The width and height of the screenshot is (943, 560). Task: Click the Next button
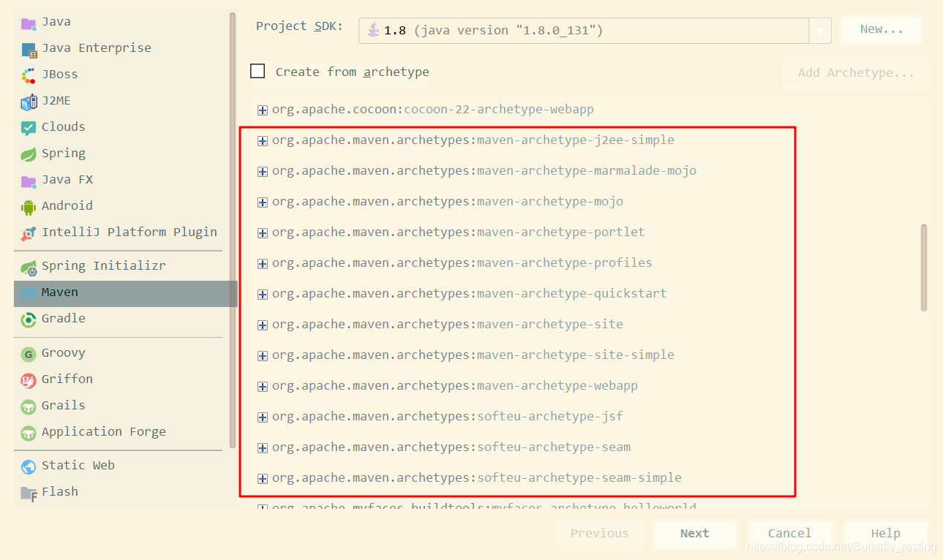point(694,534)
